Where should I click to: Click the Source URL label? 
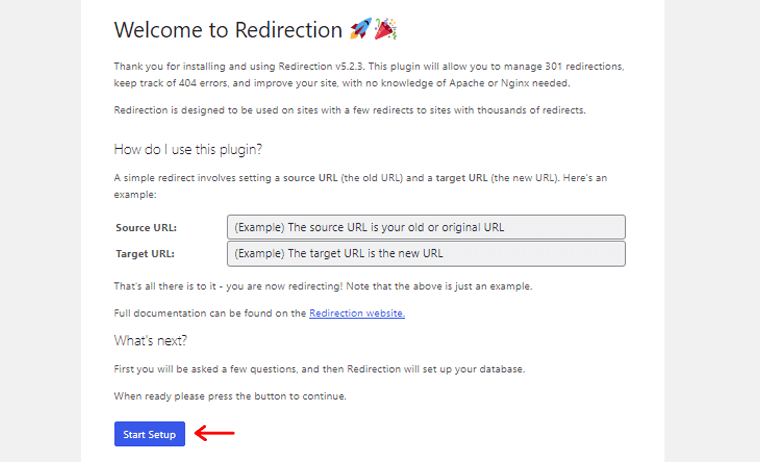coord(146,227)
